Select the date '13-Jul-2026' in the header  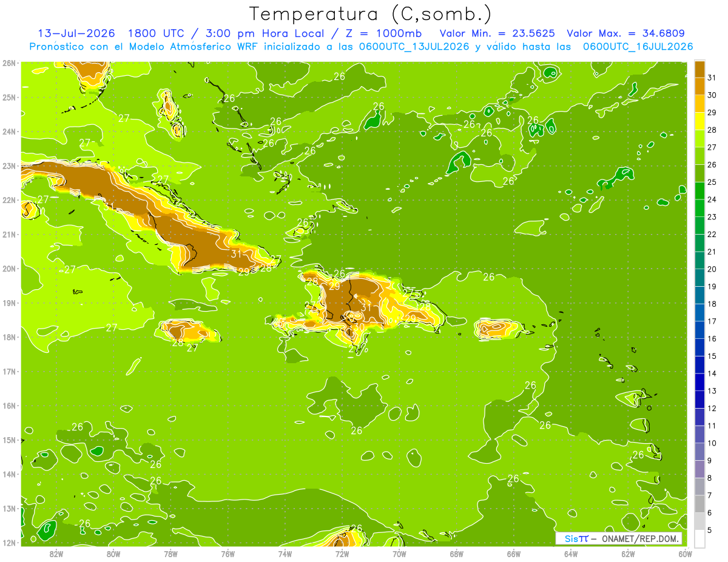click(76, 33)
